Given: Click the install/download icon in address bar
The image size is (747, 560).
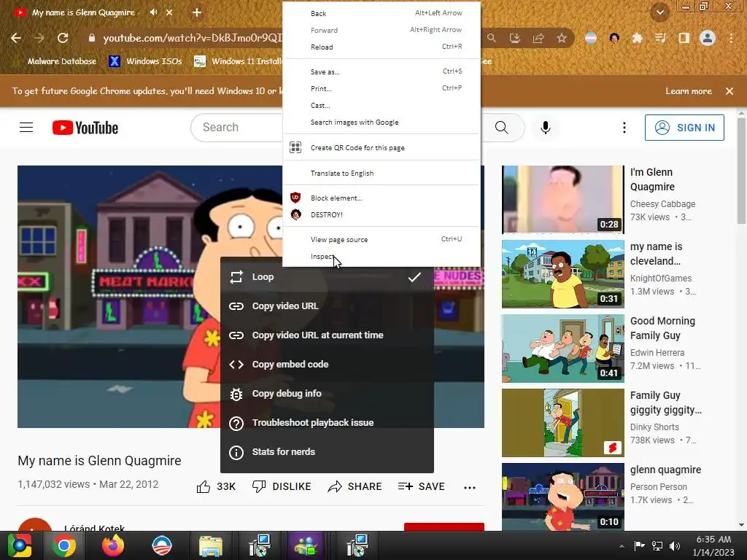Looking at the screenshot, I should [x=514, y=38].
